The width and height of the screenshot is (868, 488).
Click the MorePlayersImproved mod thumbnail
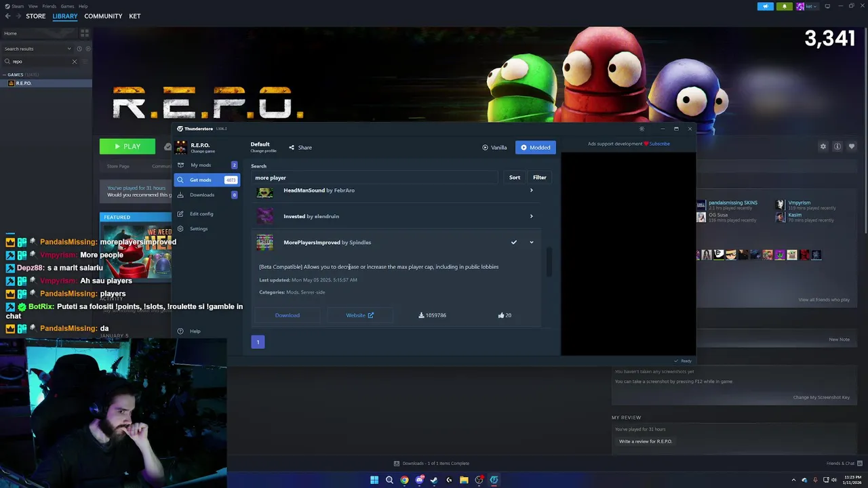coord(264,242)
